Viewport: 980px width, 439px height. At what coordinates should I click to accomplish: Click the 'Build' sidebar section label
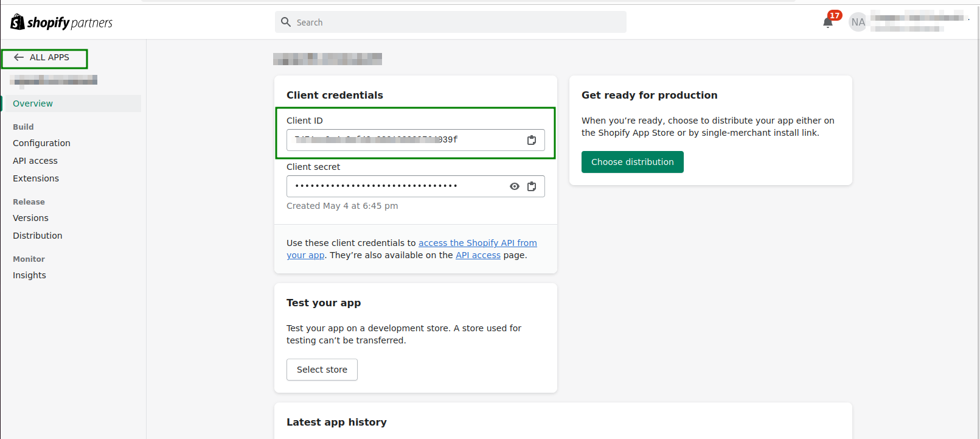[x=23, y=127]
